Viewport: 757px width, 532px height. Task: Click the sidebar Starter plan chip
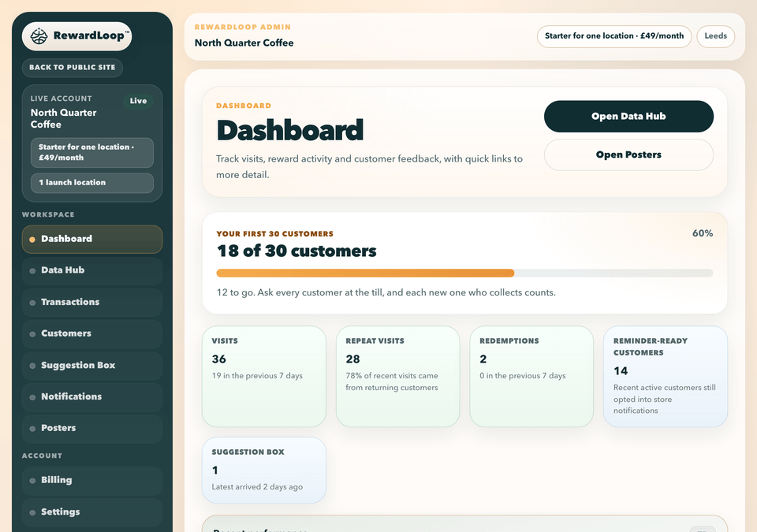coord(92,153)
